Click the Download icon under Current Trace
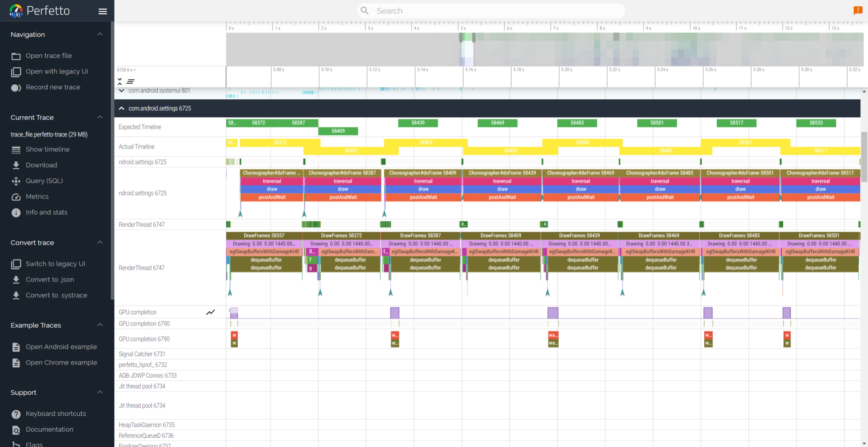The width and height of the screenshot is (868, 447). point(16,165)
